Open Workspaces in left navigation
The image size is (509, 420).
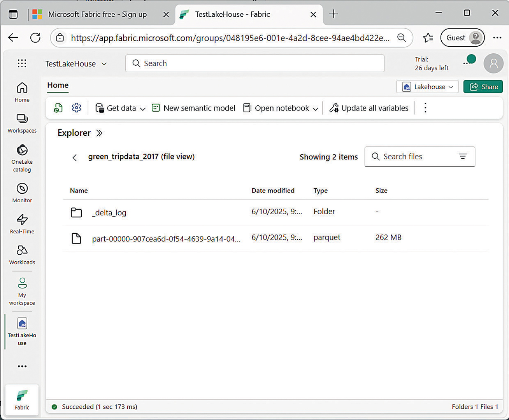(22, 123)
